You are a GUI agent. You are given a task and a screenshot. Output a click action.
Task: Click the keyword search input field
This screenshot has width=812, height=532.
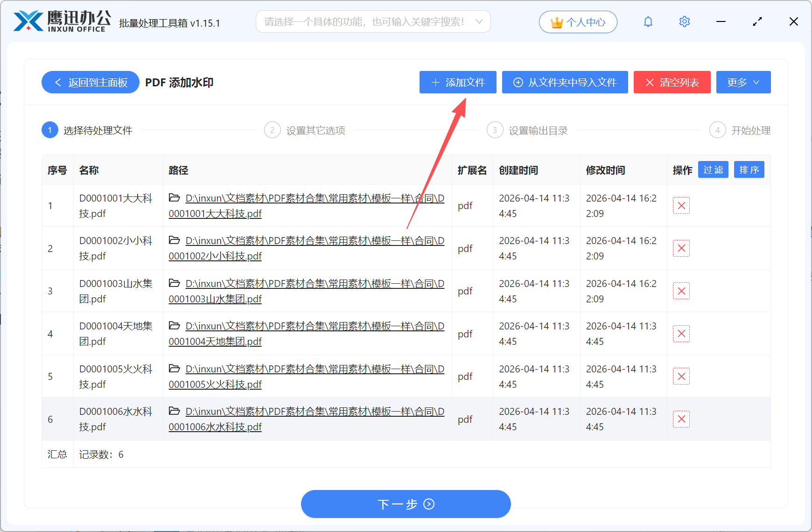[x=364, y=21]
